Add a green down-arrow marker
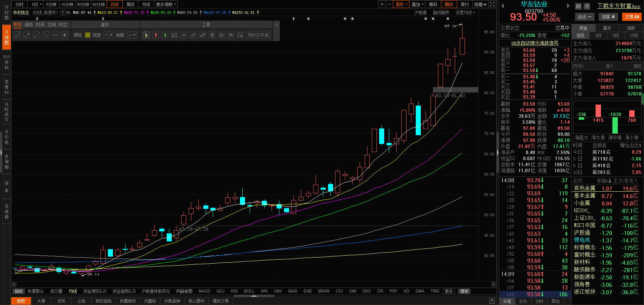Screen dimensions: 644x305 point(165,35)
